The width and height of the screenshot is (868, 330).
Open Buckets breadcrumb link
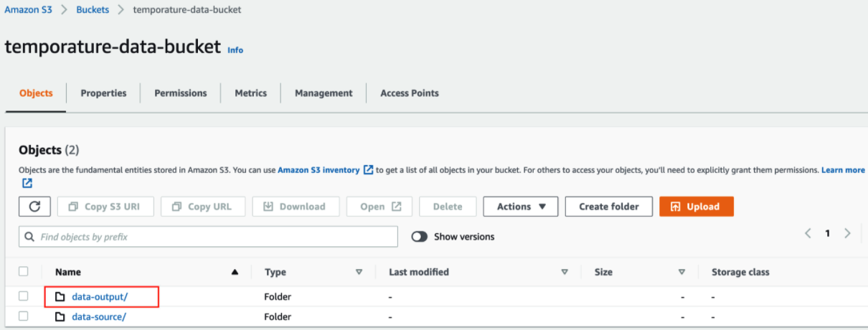coord(93,10)
